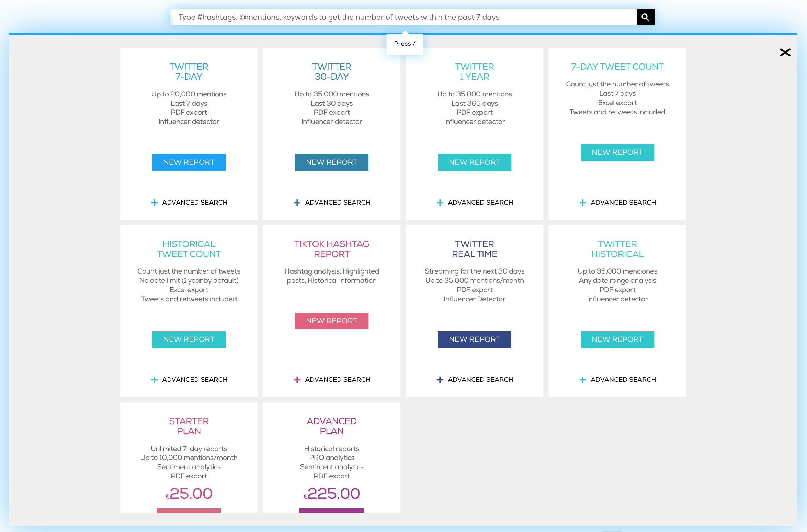Expand the Twitter 1 Year advanced search plus icon
Viewport: 807px width, 532px height.
[x=440, y=203]
